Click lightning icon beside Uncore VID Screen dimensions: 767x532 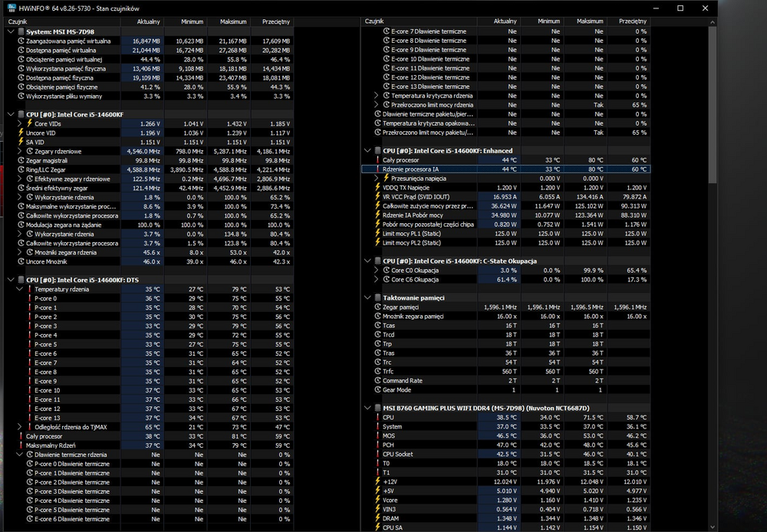pos(21,133)
